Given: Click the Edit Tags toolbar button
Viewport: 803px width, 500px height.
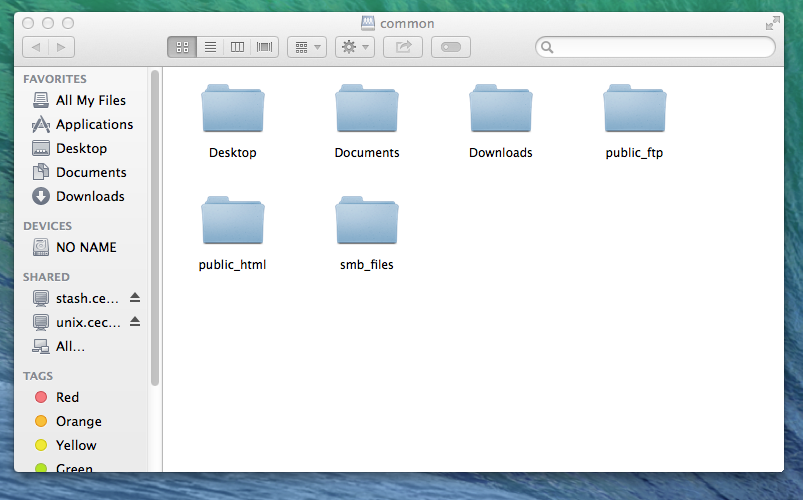Looking at the screenshot, I should tap(451, 47).
